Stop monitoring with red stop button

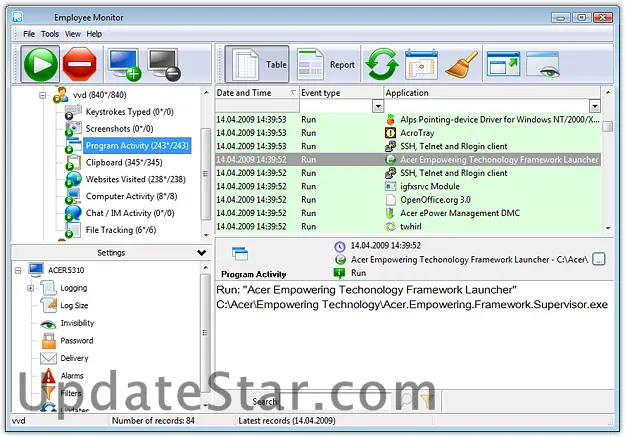(80, 64)
